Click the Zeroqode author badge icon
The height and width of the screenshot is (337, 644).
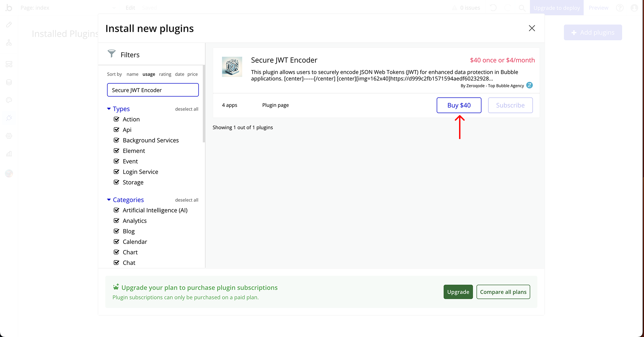click(529, 85)
